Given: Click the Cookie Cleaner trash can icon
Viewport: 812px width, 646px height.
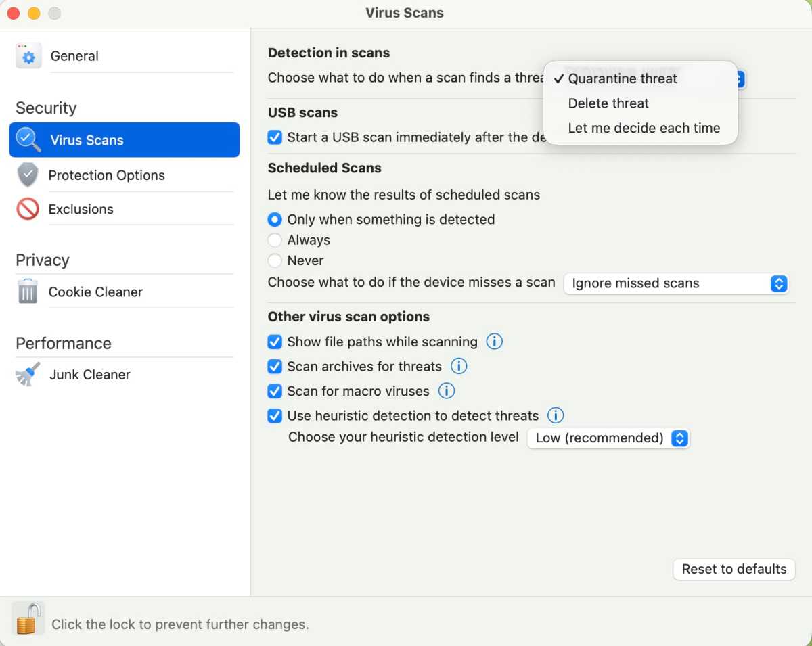Looking at the screenshot, I should point(28,292).
